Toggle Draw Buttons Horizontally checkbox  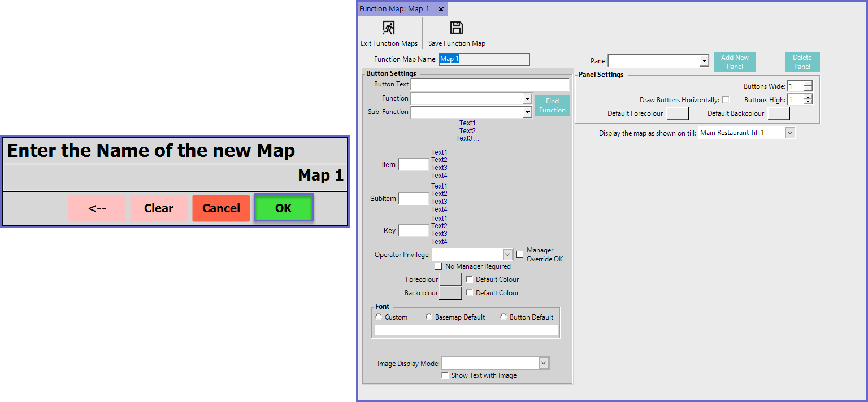tap(726, 100)
